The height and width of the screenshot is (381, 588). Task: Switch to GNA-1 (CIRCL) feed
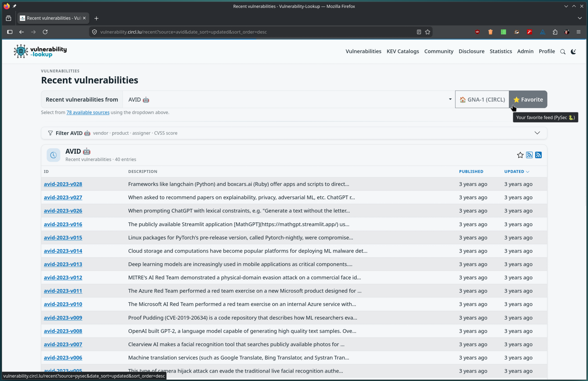click(x=482, y=99)
